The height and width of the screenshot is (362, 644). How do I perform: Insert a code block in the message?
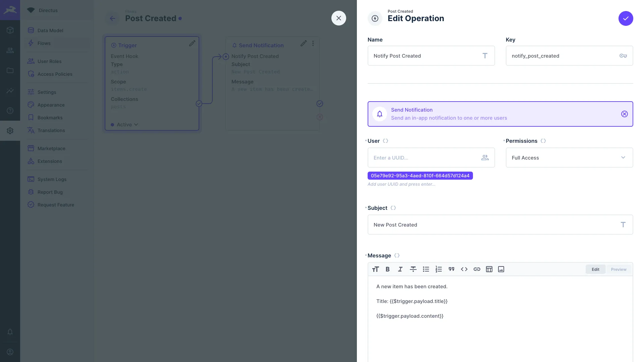pyautogui.click(x=464, y=269)
